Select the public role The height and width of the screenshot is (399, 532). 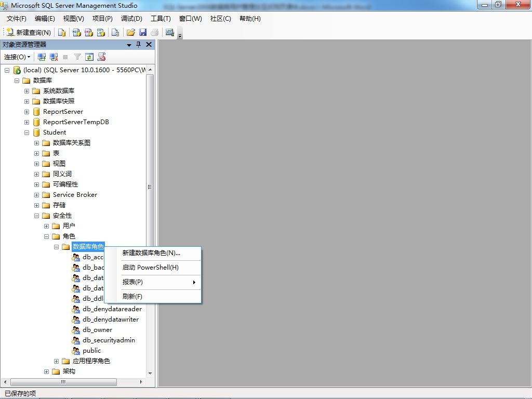click(x=91, y=351)
